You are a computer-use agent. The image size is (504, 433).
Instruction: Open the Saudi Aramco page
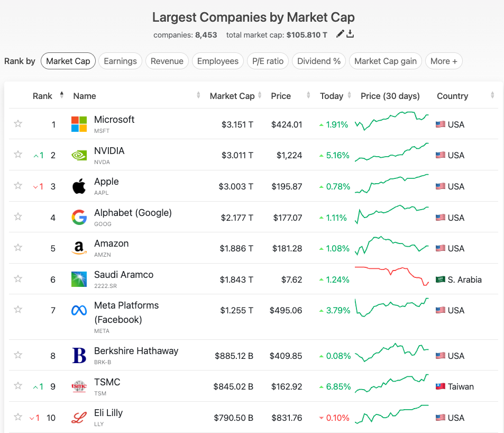124,275
